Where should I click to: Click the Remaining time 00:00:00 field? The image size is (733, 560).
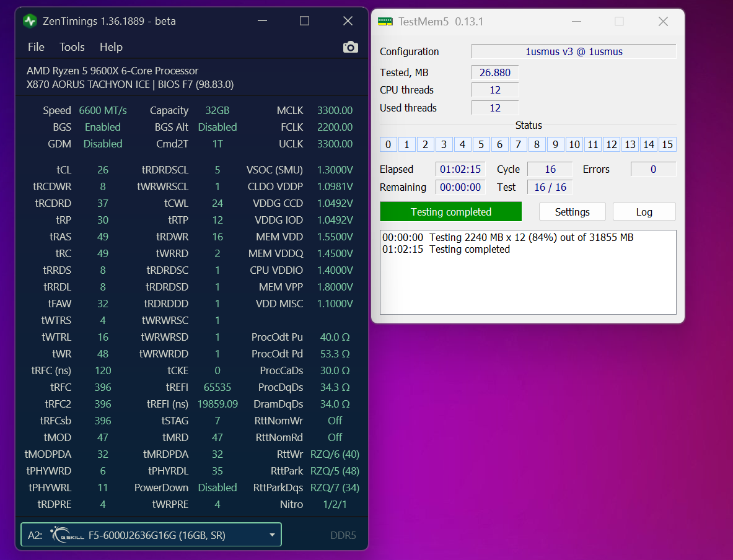[x=460, y=187]
